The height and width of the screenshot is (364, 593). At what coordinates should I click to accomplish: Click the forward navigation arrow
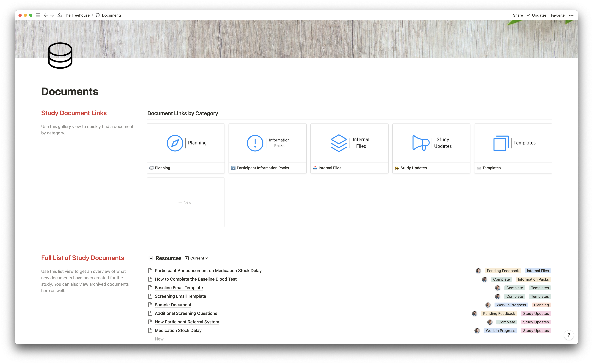52,15
